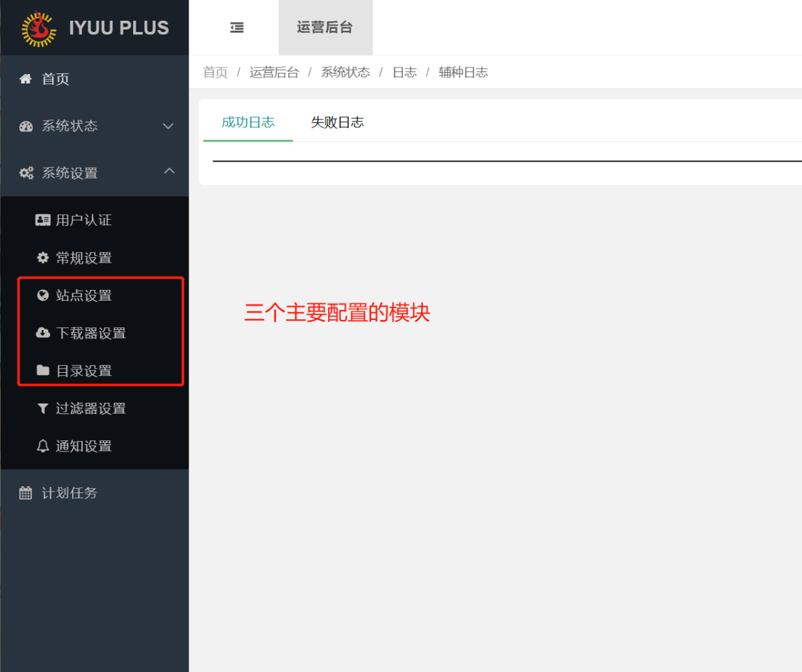
Task: Select the 运营后台 tab at the top
Action: tap(325, 27)
